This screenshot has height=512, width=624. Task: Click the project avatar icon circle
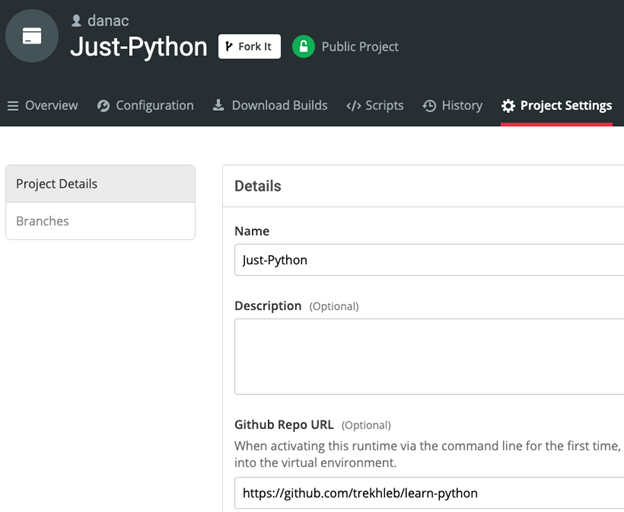click(32, 36)
